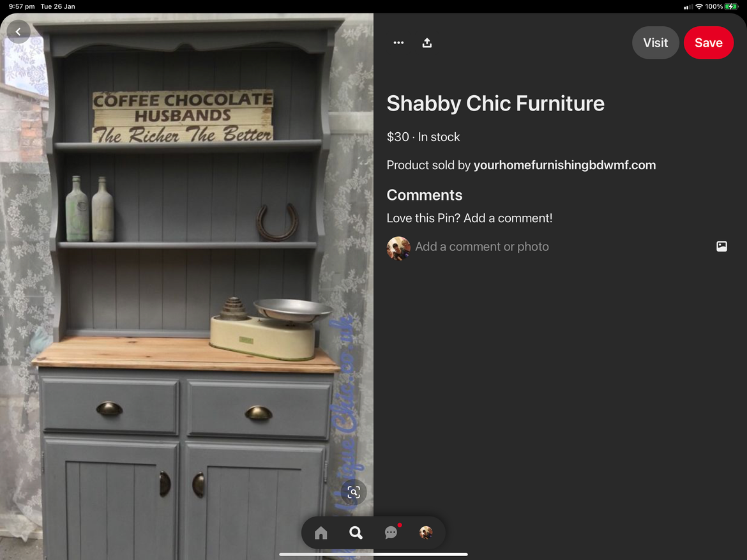
Task: Tap the Comments heading
Action: coord(425,195)
